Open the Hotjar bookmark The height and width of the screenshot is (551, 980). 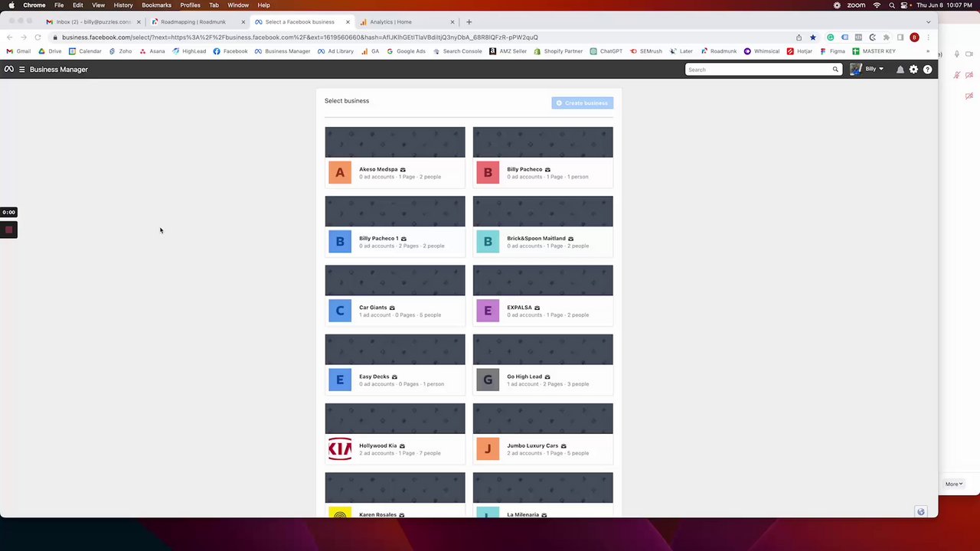[799, 51]
